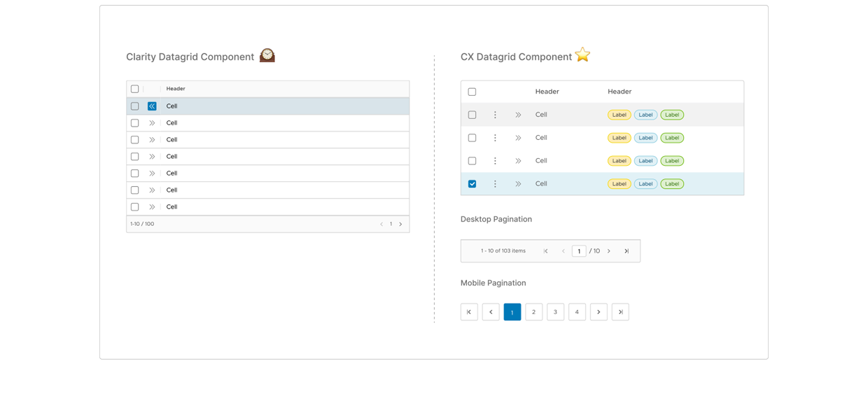This screenshot has width=868, height=412.
Task: Toggle the select-all checkbox in Clarity header
Action: [x=135, y=89]
